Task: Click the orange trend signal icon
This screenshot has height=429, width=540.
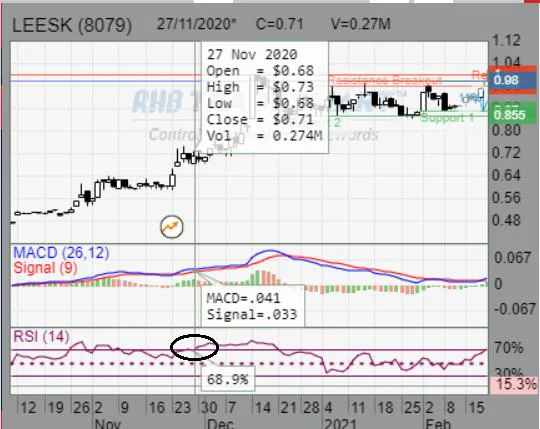Action: point(172,227)
